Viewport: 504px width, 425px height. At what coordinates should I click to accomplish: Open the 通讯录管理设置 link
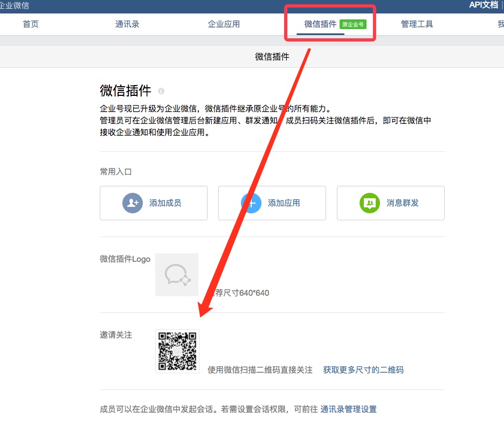(348, 409)
